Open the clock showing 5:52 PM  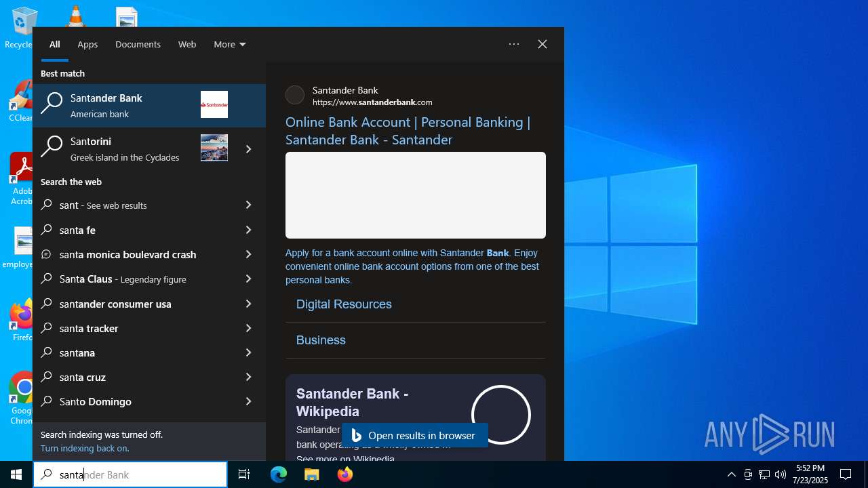coord(810,474)
